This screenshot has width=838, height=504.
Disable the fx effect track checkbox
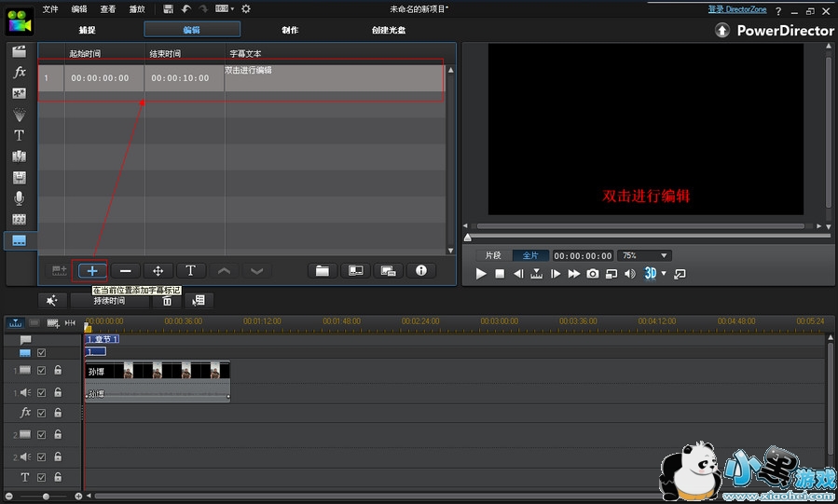41,412
